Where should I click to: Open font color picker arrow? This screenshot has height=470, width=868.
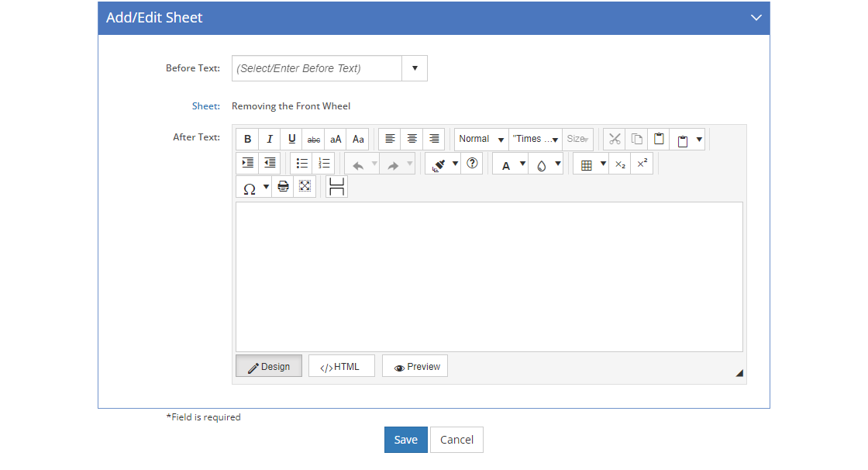pyautogui.click(x=522, y=164)
